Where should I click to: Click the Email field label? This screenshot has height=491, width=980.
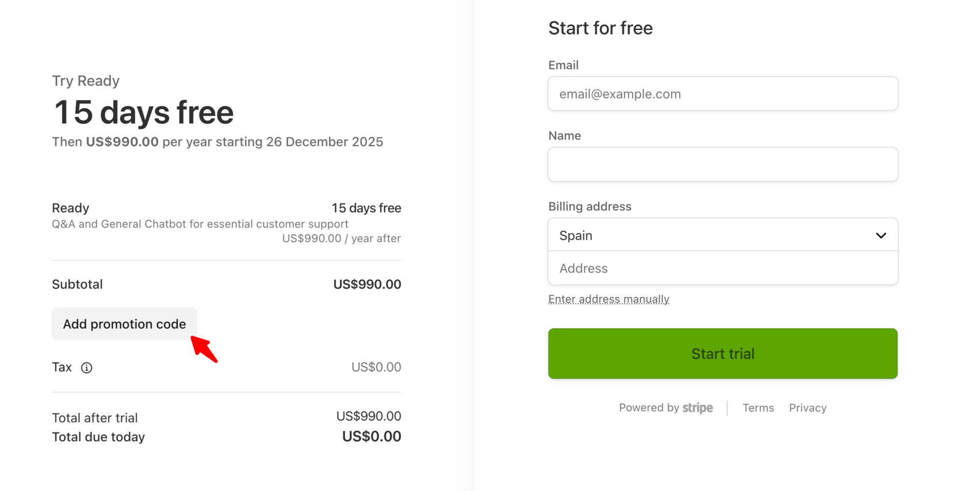[x=563, y=65]
